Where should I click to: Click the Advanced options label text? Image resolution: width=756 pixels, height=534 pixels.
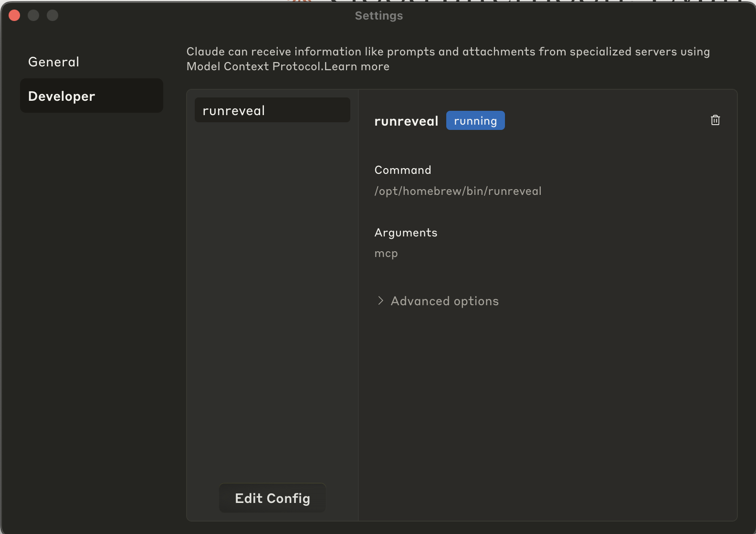tap(444, 301)
